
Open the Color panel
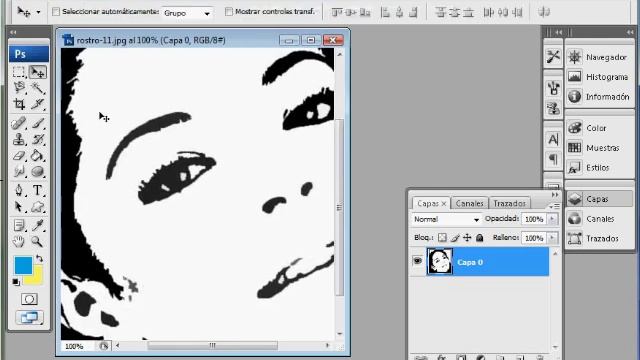(x=599, y=128)
